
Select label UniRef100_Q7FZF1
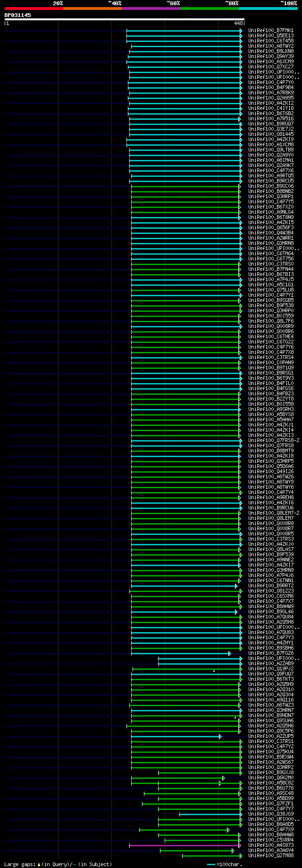271,803
